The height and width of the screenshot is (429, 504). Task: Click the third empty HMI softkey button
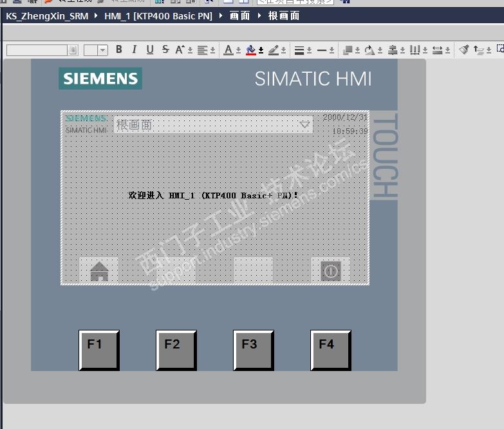(253, 271)
